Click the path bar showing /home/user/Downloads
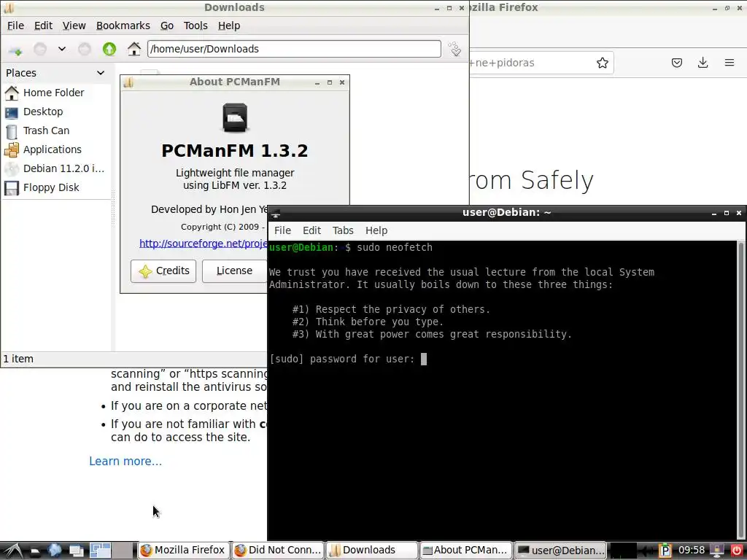 tap(294, 49)
